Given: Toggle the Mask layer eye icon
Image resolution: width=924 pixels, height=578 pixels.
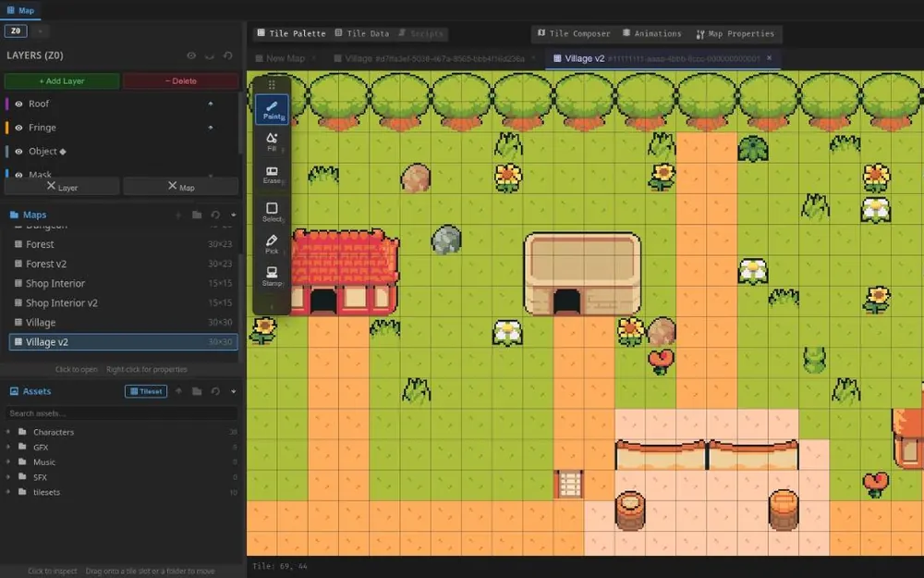Looking at the screenshot, I should 18,175.
